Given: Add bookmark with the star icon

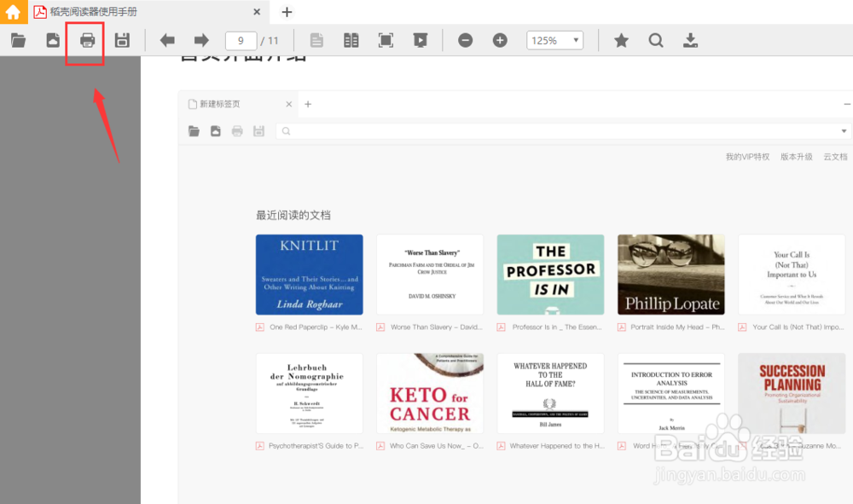Looking at the screenshot, I should tap(621, 40).
